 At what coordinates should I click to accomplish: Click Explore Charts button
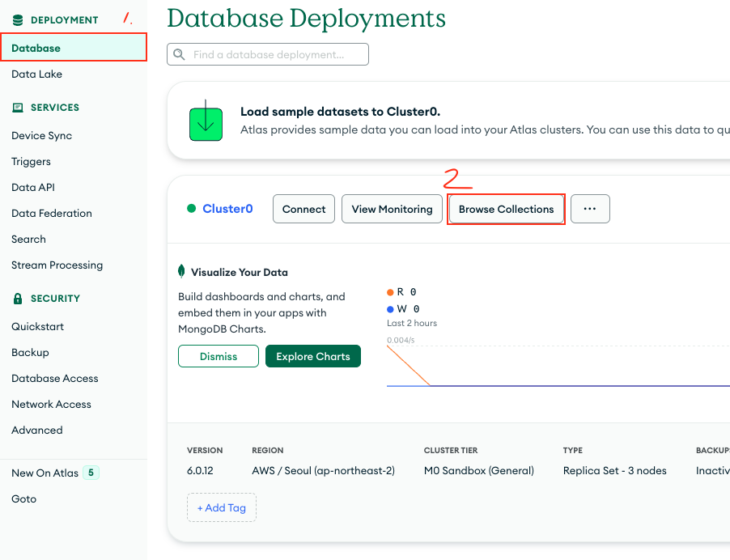(x=313, y=356)
